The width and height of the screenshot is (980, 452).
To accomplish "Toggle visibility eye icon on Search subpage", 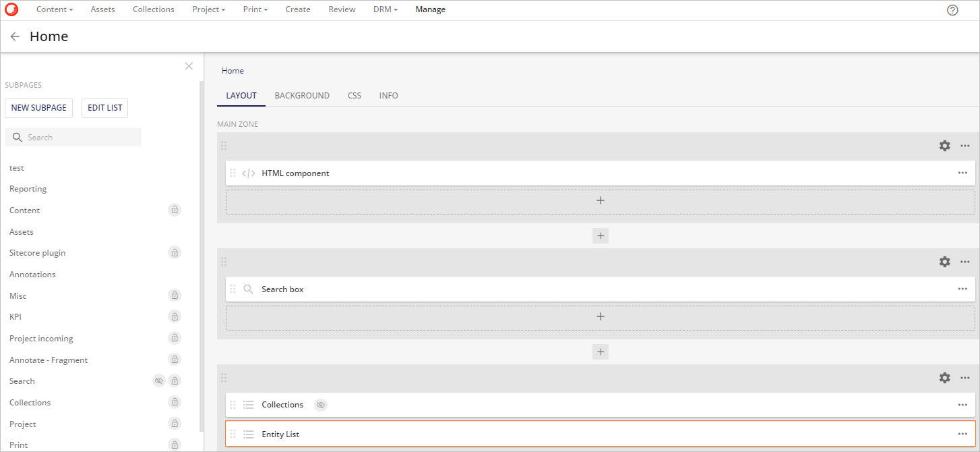I will coord(159,381).
